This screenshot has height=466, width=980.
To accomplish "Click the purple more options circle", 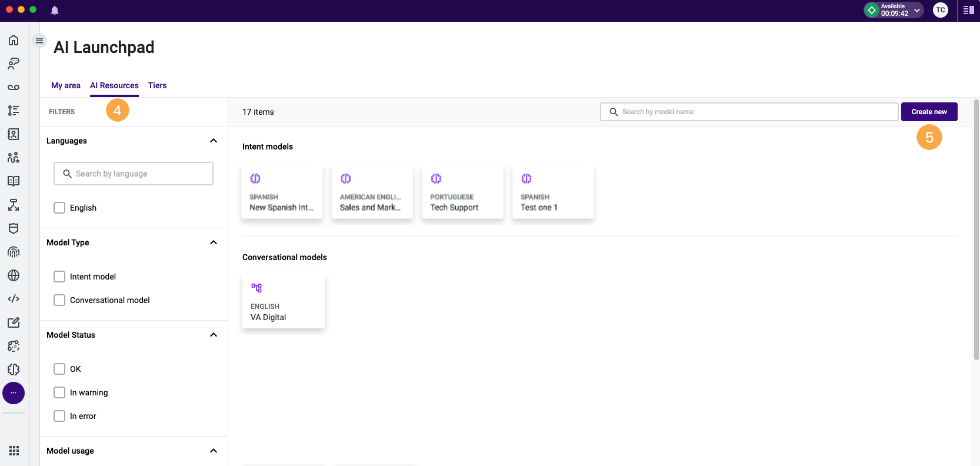I will (14, 393).
